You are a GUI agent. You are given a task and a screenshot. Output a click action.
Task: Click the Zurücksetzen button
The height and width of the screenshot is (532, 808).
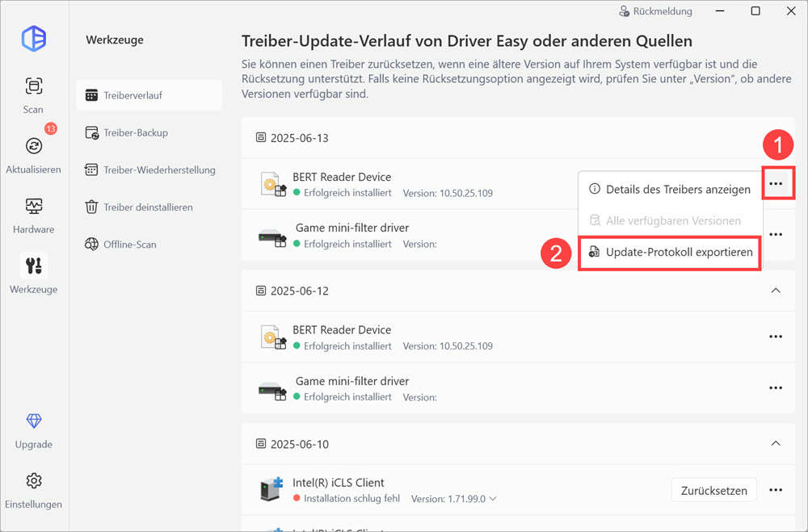[713, 490]
